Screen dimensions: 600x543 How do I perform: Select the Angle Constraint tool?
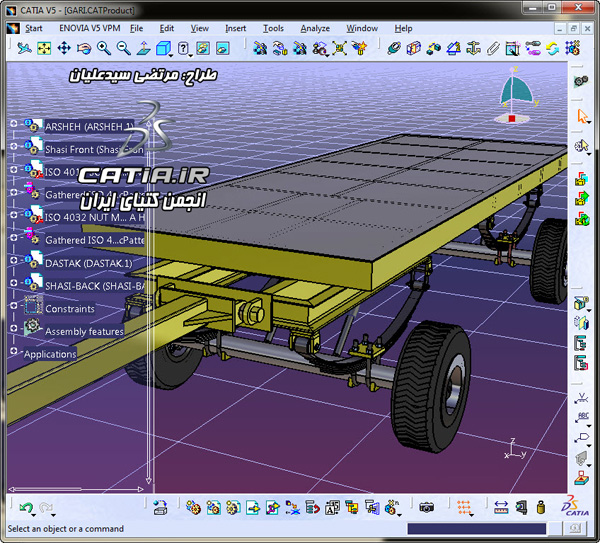pyautogui.click(x=453, y=49)
